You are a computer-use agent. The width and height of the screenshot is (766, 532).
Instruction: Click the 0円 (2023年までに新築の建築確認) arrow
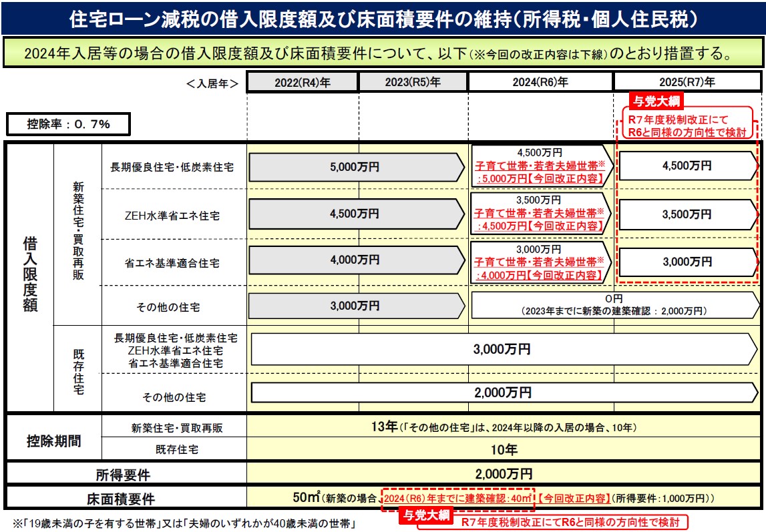click(x=615, y=305)
